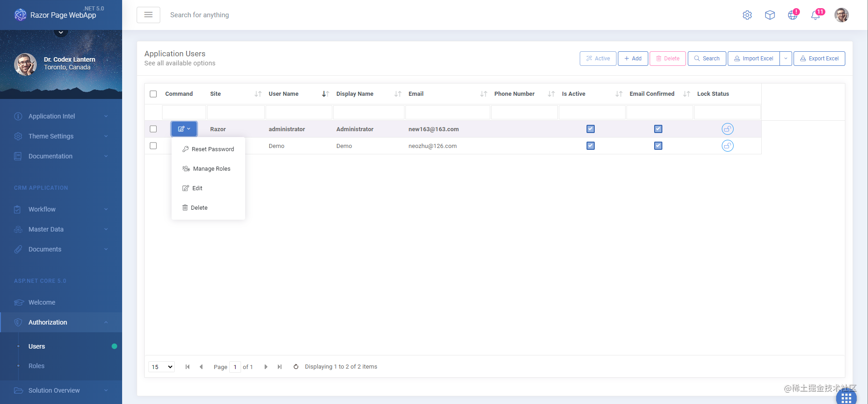Sort by the Site column arrows

pos(258,94)
